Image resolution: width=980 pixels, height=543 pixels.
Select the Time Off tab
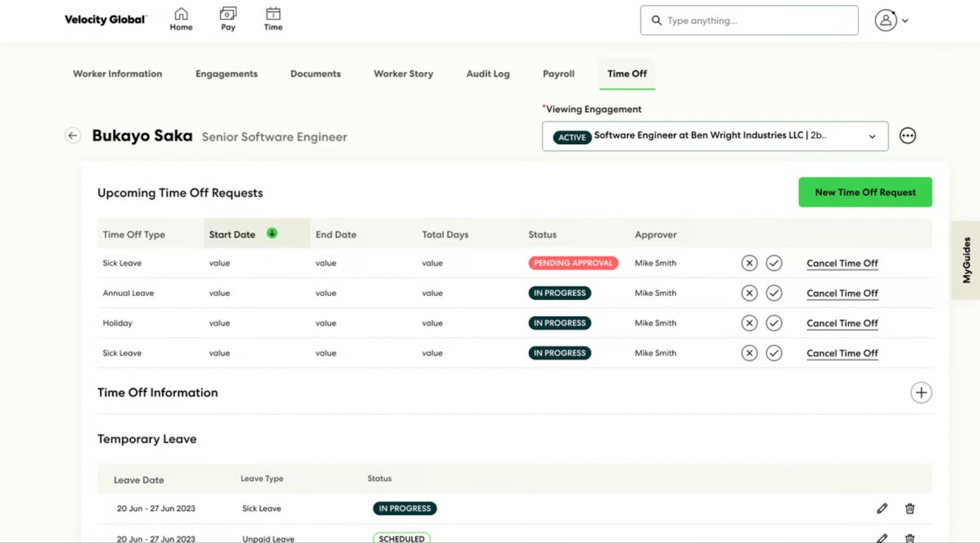coord(627,74)
